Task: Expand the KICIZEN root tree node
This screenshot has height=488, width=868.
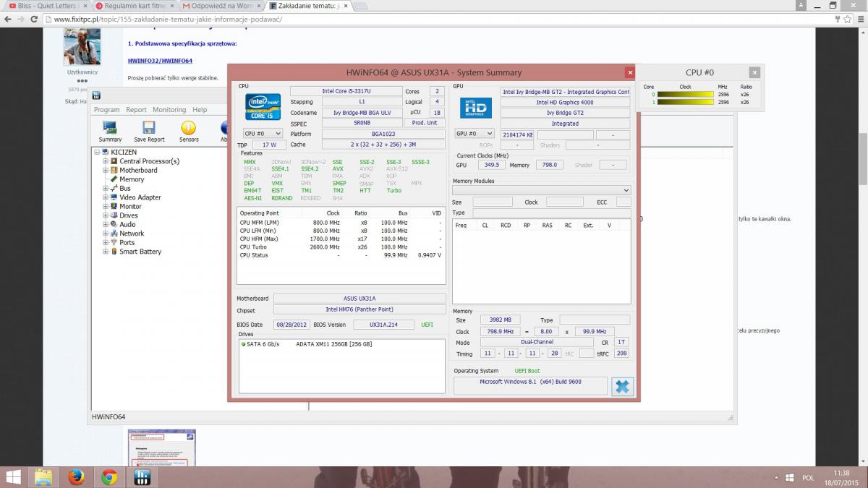Action: [x=97, y=152]
